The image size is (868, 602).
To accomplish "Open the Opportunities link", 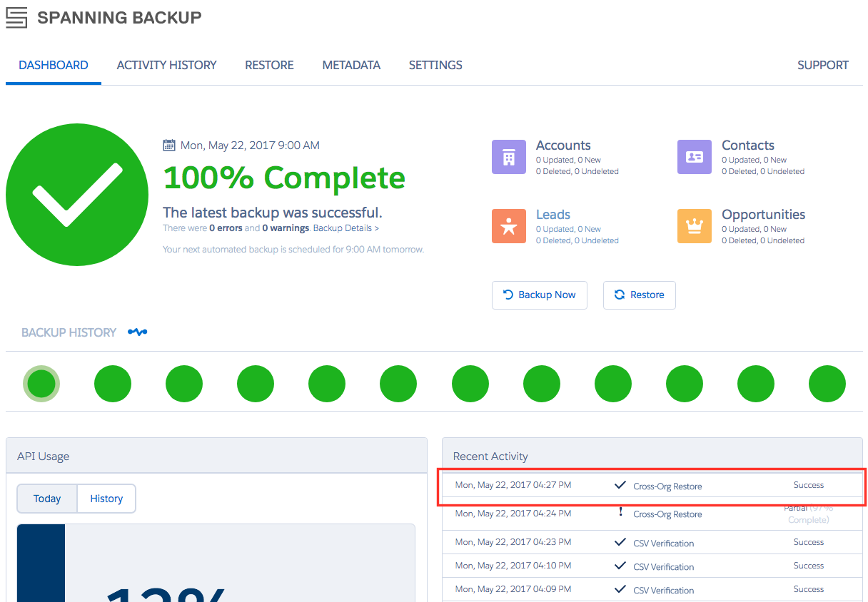I will 763,215.
